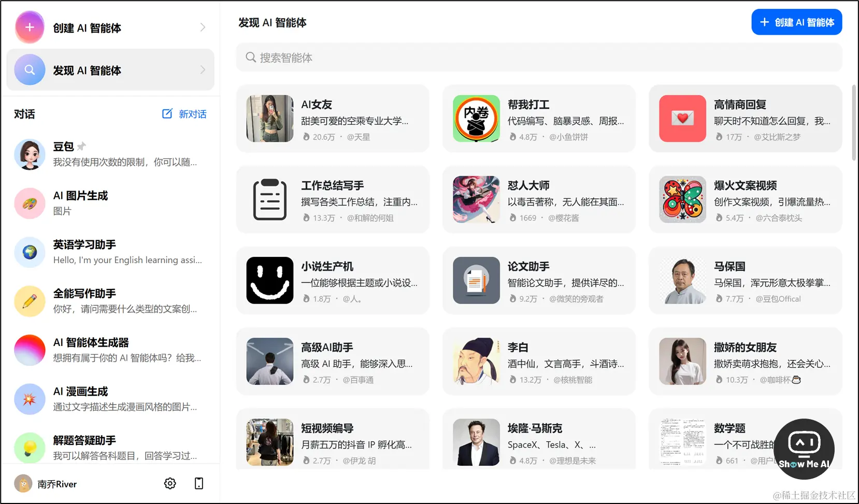Open the AI 图片生成 palette icon

click(x=30, y=203)
